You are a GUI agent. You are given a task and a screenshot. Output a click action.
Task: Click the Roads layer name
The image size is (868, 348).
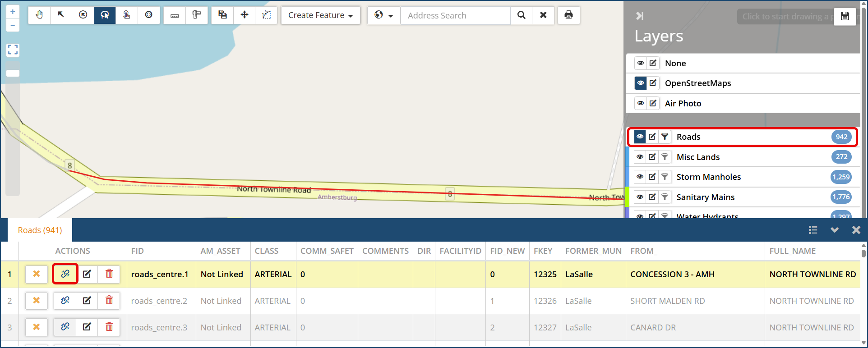pos(688,137)
